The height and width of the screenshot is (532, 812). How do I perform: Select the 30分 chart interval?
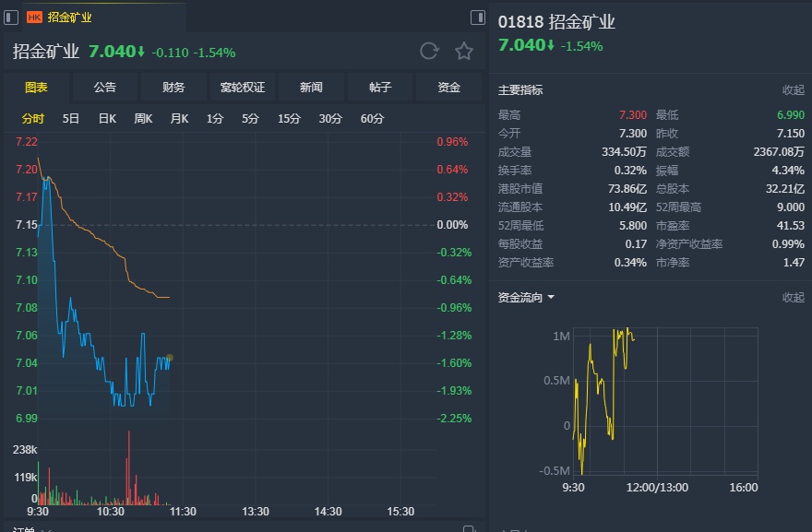point(330,119)
